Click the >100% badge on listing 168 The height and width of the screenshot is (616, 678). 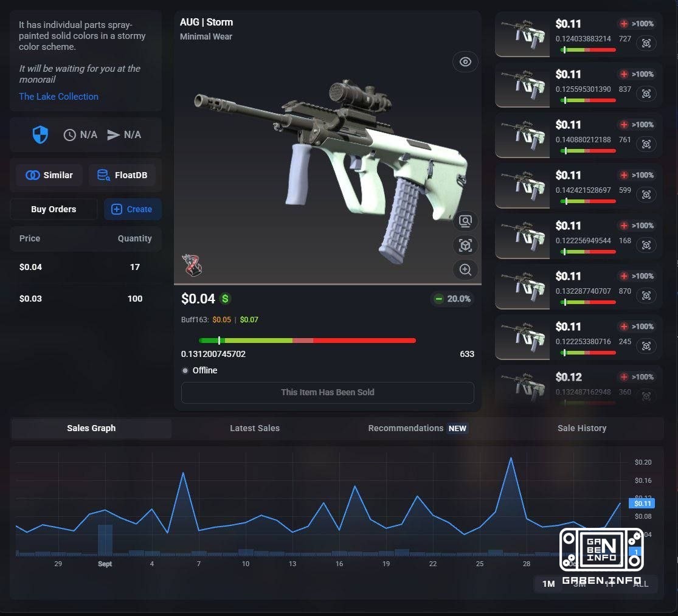(x=637, y=226)
